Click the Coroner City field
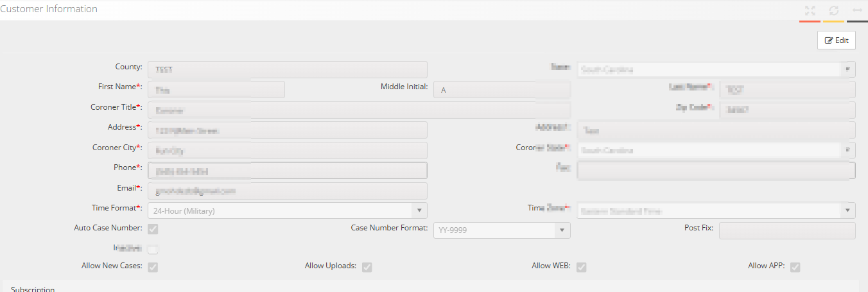 coord(287,150)
